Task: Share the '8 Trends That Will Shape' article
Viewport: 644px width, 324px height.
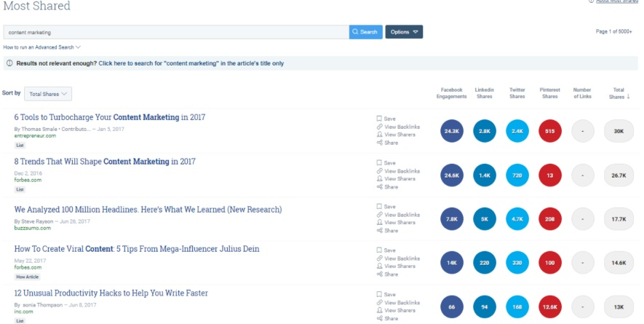Action: click(391, 186)
